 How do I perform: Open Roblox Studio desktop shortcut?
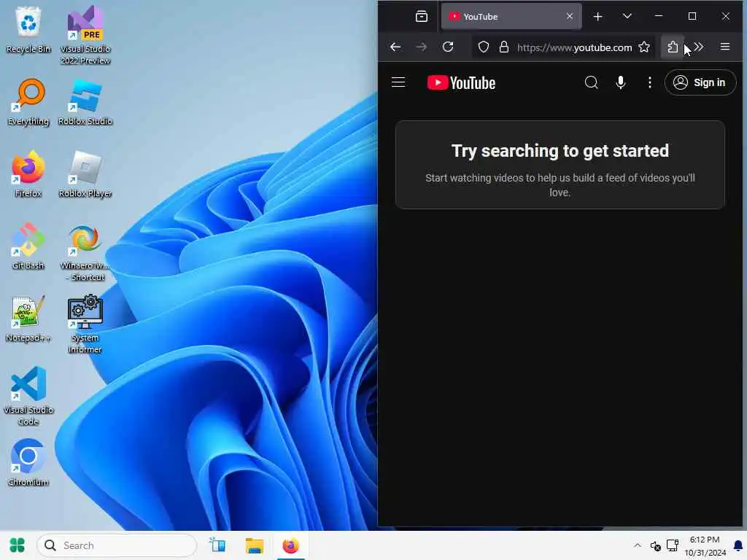point(85,102)
